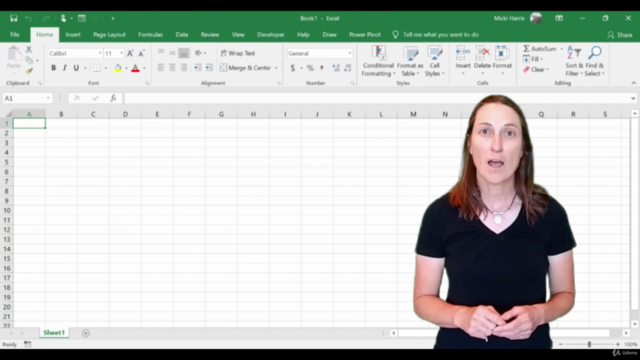
Task: Click the Share button
Action: tap(620, 35)
